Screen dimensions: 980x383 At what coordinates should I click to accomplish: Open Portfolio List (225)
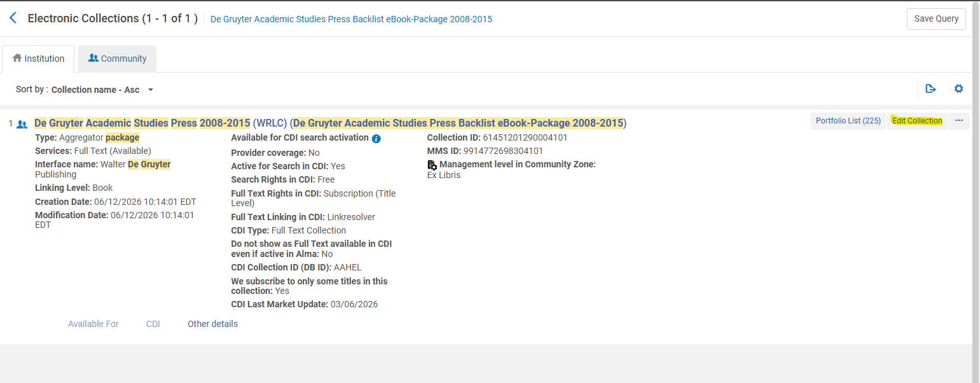coord(848,121)
